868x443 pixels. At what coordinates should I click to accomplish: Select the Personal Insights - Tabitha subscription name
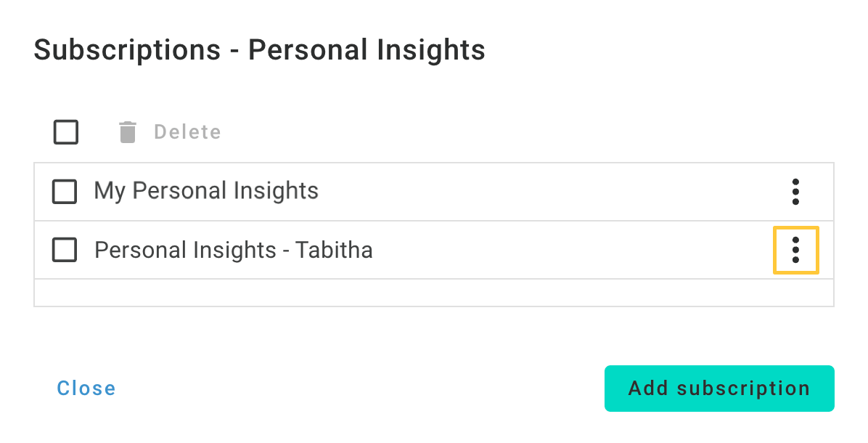point(233,251)
